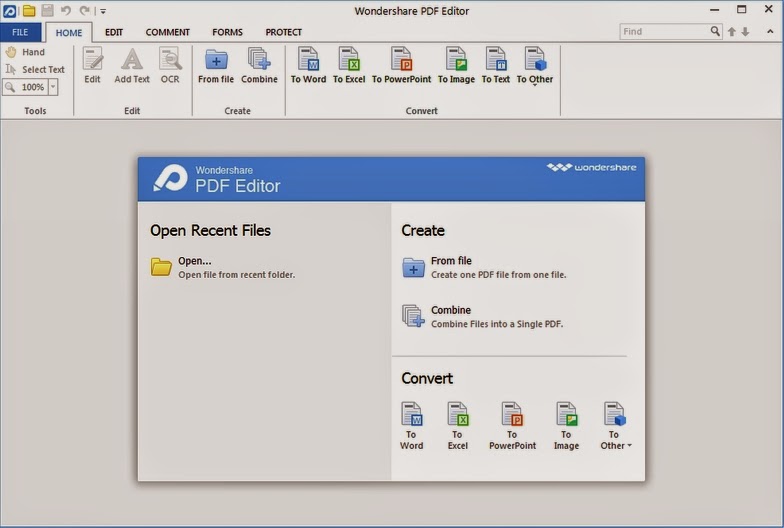Choose the Add Text tool
This screenshot has height=528, width=784.
(x=132, y=66)
